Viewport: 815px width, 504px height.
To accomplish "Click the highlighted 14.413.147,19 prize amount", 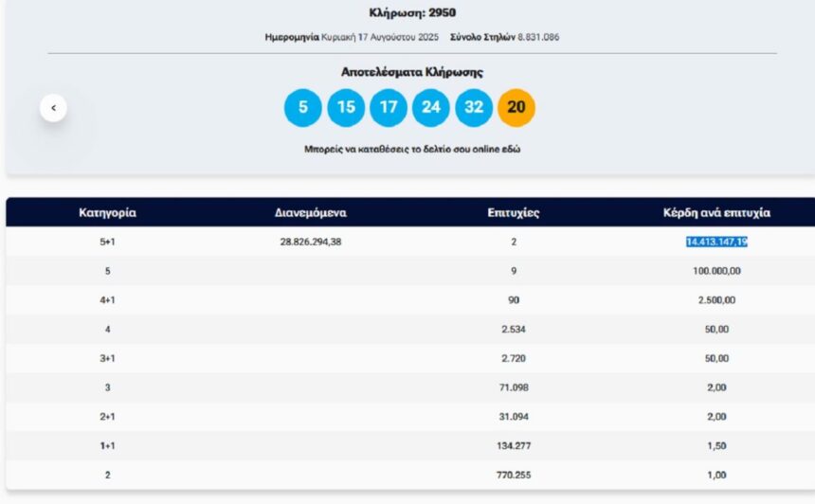I will tap(716, 242).
